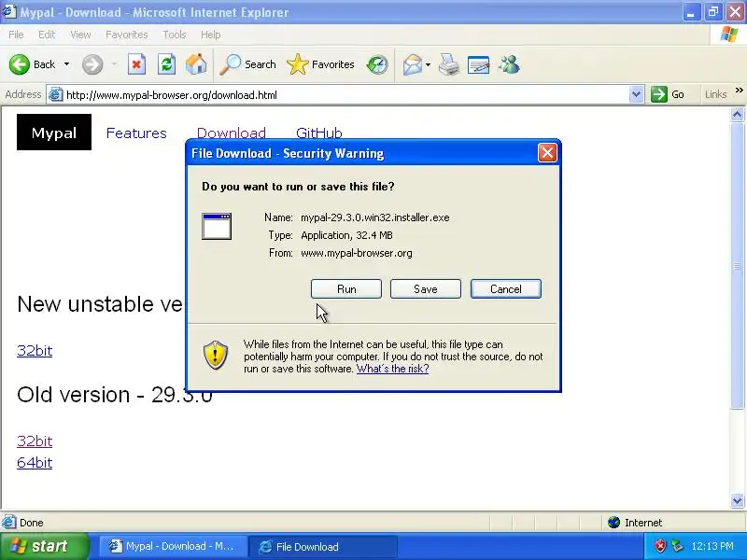Open Favorites star icon
This screenshot has height=560, width=747.
pos(298,64)
